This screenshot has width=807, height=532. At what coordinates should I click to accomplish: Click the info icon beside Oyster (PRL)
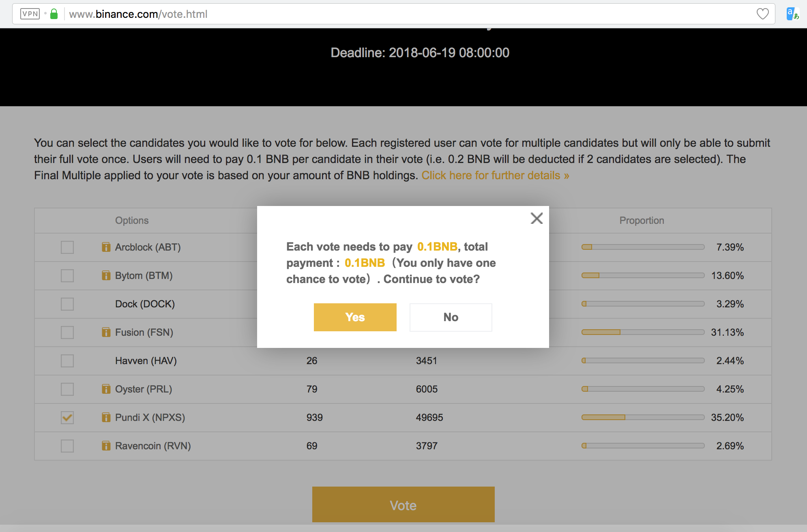click(106, 389)
